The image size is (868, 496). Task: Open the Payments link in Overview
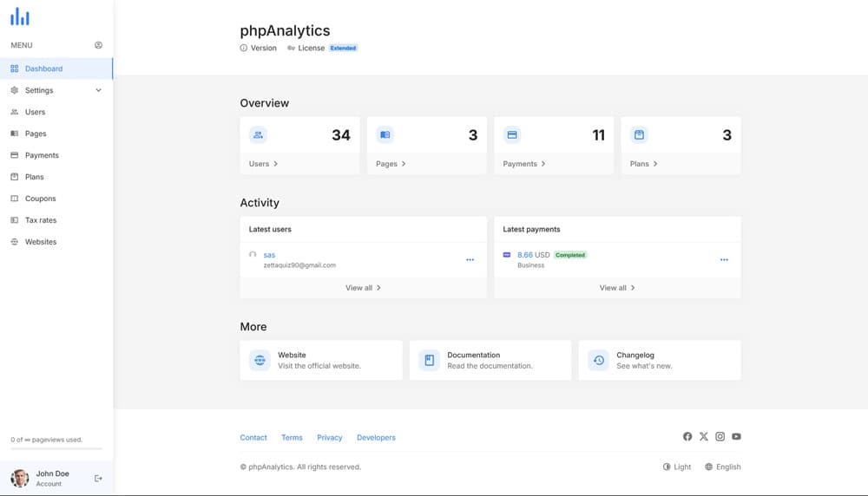tap(524, 164)
